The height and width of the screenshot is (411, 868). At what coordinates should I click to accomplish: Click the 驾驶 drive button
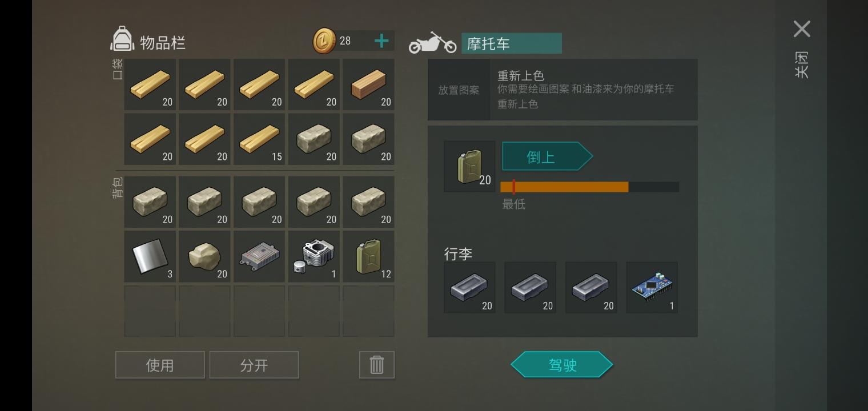pos(562,365)
